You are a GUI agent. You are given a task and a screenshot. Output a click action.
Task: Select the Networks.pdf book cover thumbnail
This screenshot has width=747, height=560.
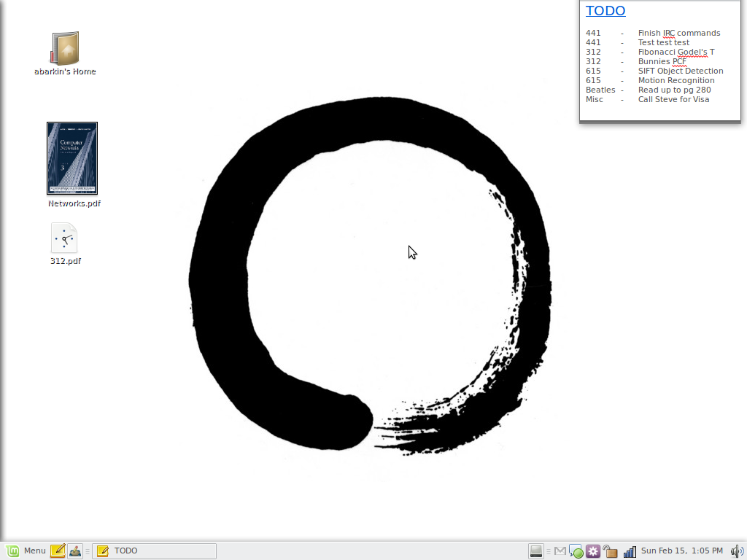coord(72,158)
